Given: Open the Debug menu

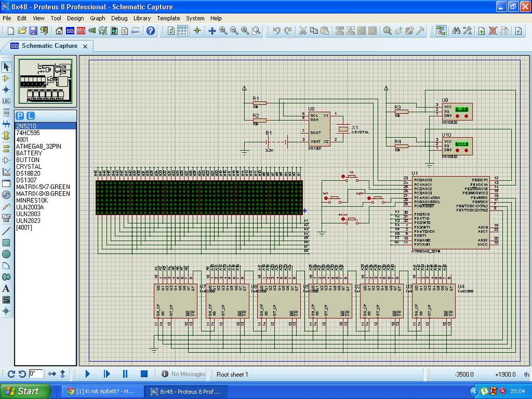Looking at the screenshot, I should (x=119, y=18).
